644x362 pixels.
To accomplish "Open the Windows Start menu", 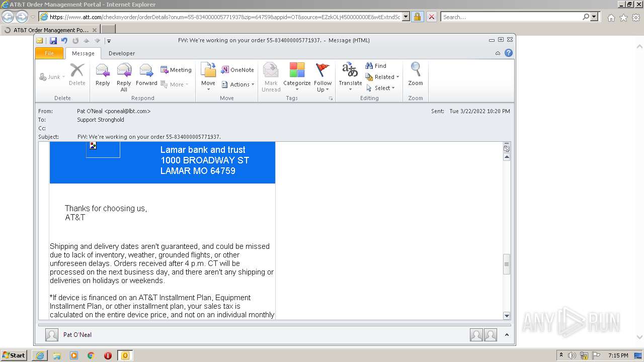I will pos(14,355).
